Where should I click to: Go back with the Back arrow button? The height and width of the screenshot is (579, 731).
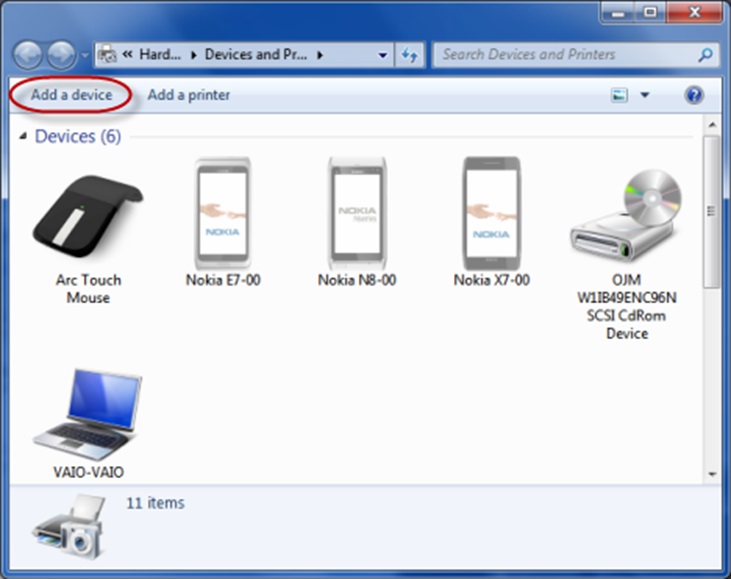coord(28,55)
